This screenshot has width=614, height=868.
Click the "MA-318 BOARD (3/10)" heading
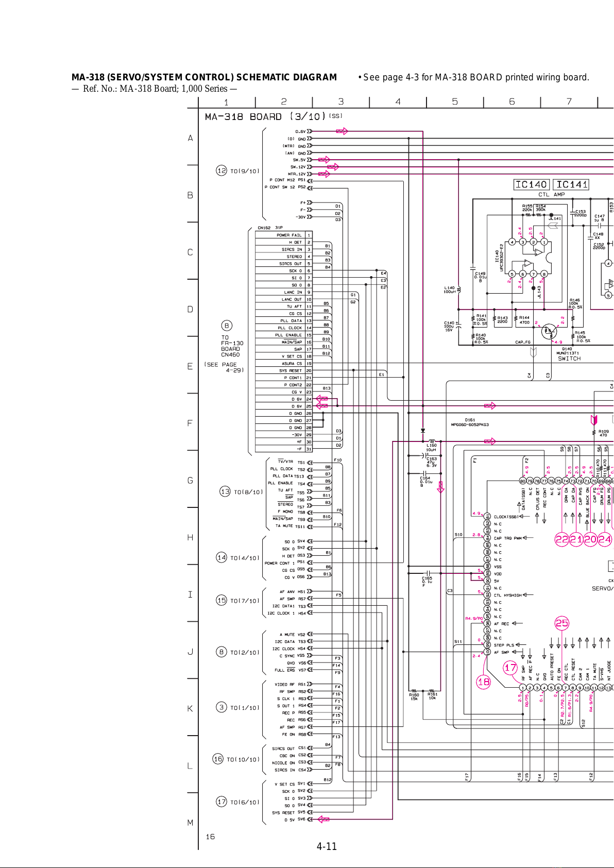(265, 117)
